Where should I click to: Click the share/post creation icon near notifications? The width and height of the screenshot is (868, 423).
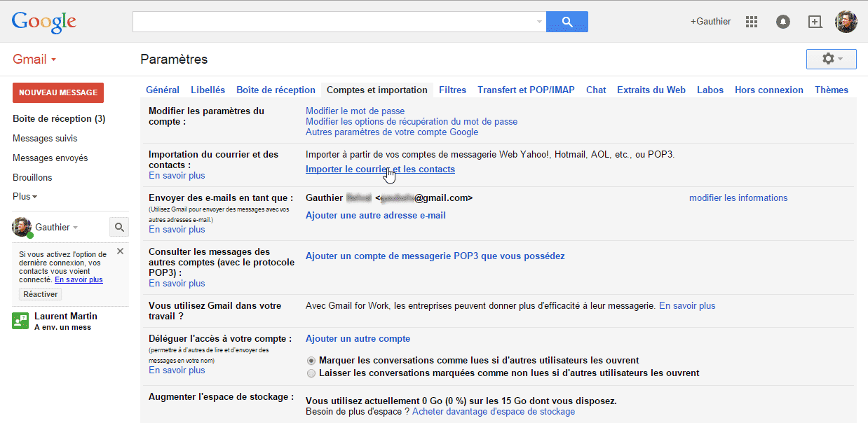815,21
